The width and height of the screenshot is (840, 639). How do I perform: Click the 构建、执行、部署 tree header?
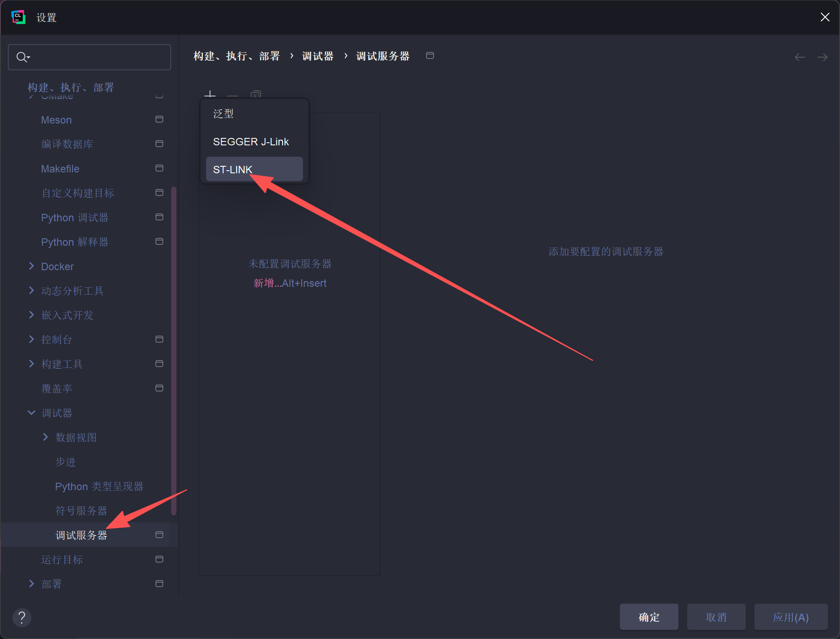(71, 87)
